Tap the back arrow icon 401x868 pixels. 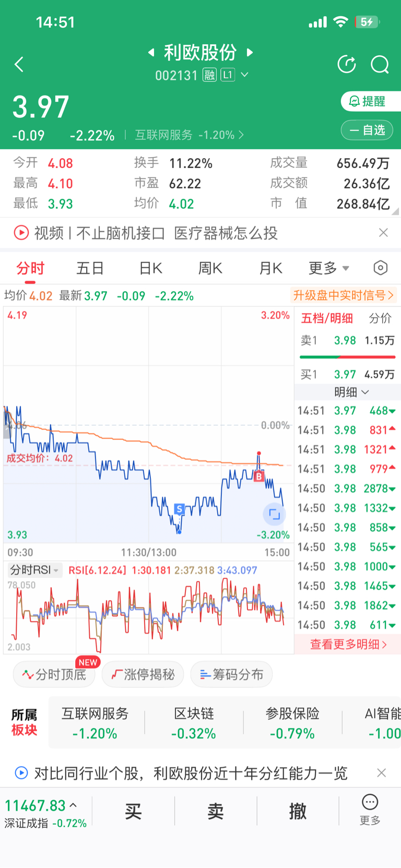[x=19, y=65]
